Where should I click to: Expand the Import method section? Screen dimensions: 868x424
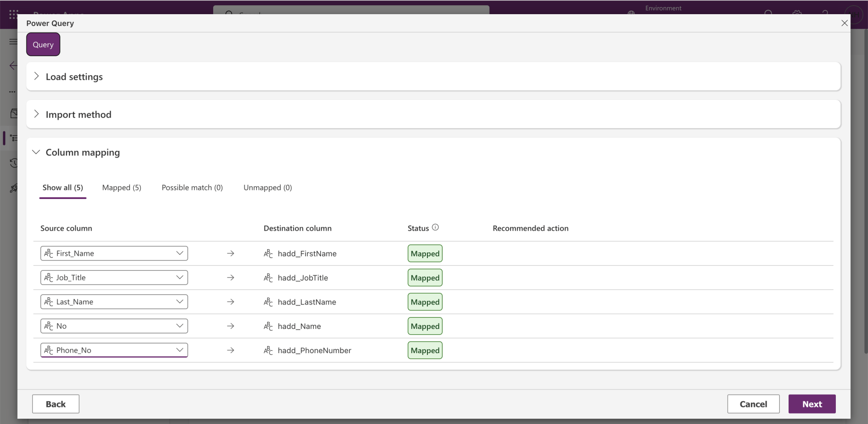click(36, 114)
